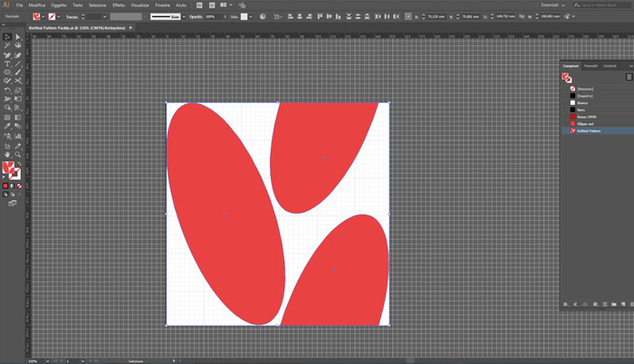Select the Direct Selection tool
This screenshot has width=634, height=364.
tap(18, 37)
